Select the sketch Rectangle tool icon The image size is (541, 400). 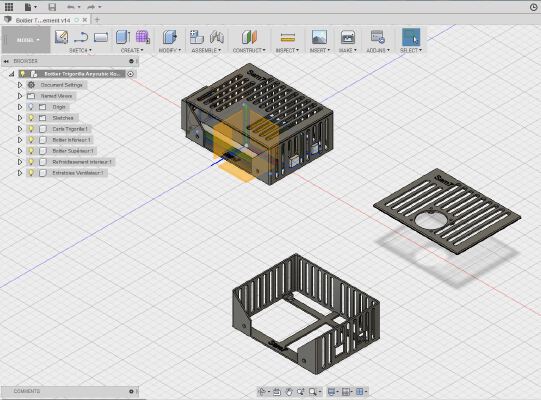(101, 37)
